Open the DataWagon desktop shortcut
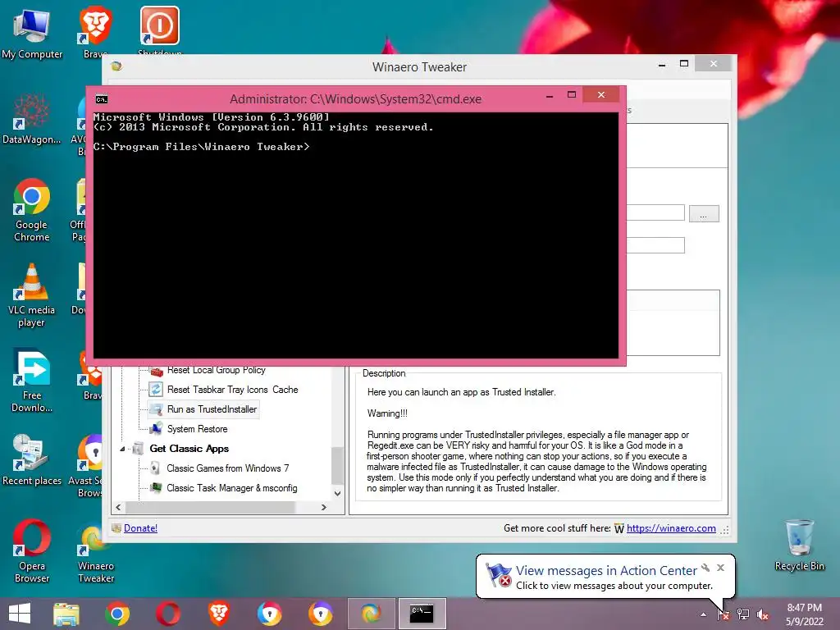This screenshot has width=840, height=630. point(32,119)
